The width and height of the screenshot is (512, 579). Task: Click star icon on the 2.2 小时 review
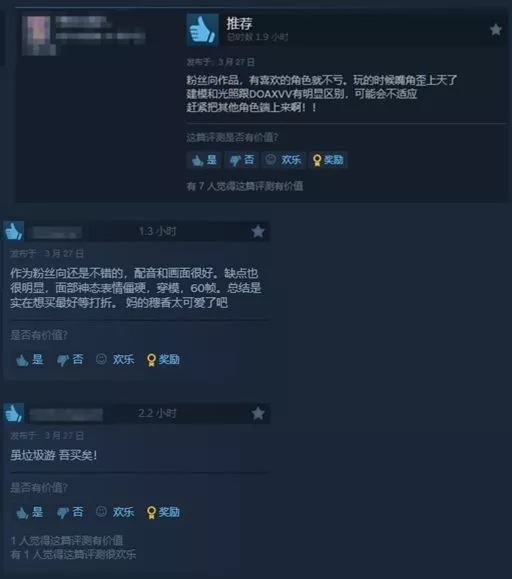click(258, 413)
